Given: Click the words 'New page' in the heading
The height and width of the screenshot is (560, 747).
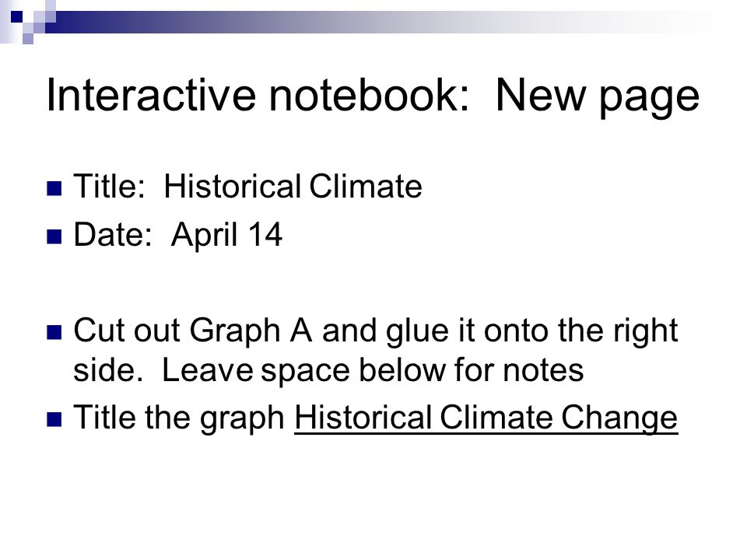Looking at the screenshot, I should [x=598, y=96].
